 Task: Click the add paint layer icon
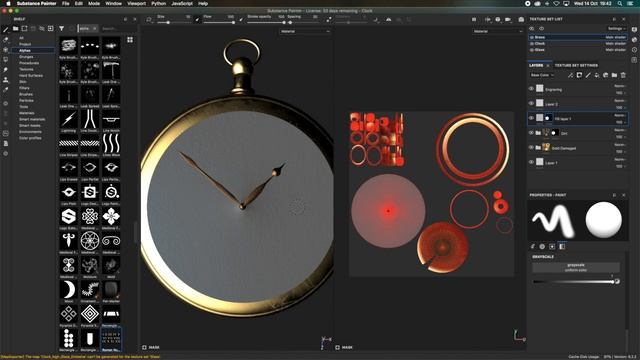(x=588, y=75)
